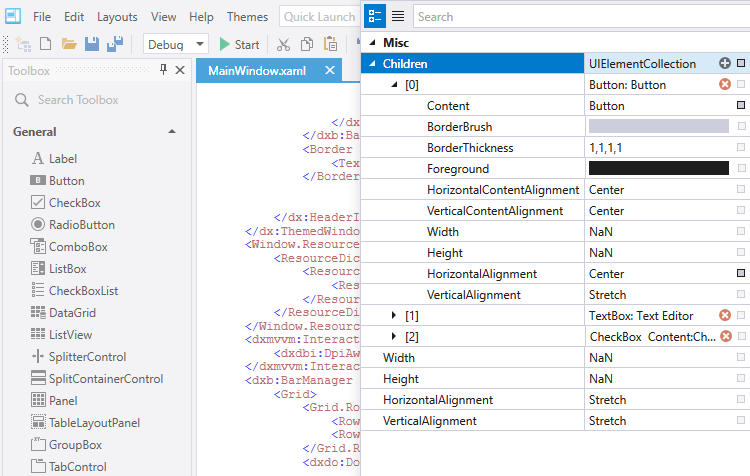Open the Layouts menu
The image size is (750, 476).
117,17
